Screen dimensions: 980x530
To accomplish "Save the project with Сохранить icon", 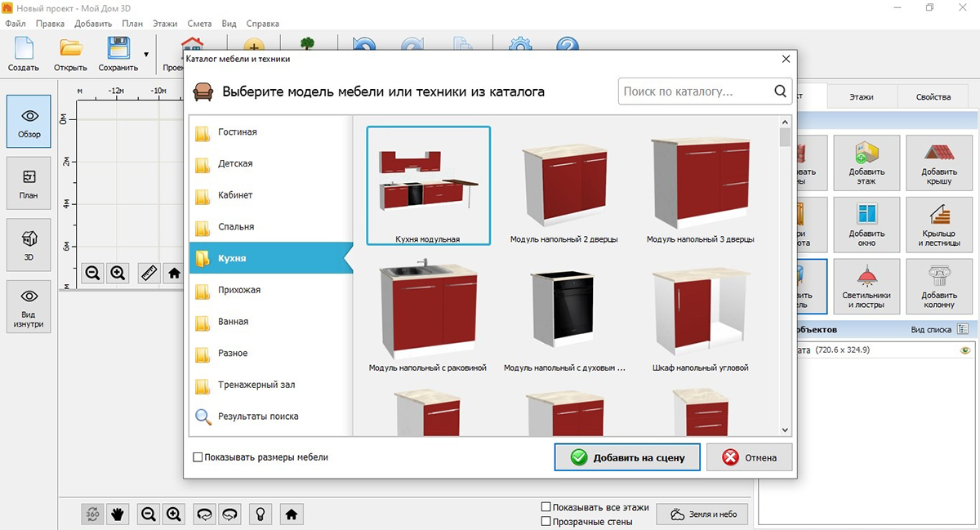I will click(118, 54).
